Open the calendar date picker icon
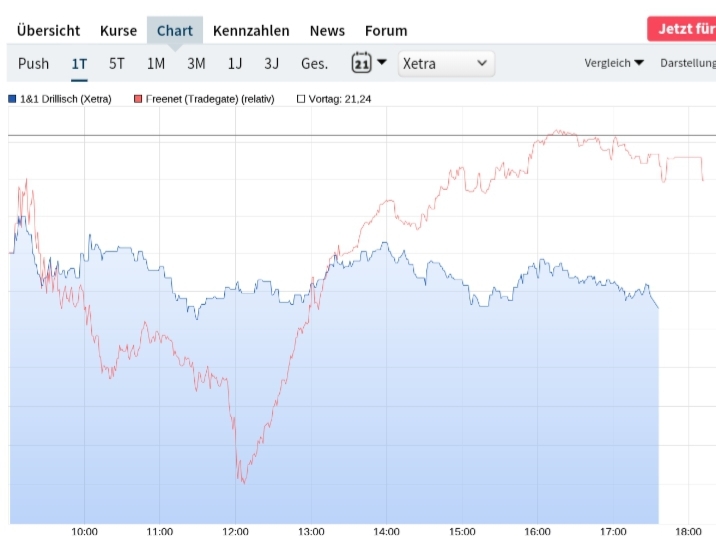The width and height of the screenshot is (716, 541). 361,63
